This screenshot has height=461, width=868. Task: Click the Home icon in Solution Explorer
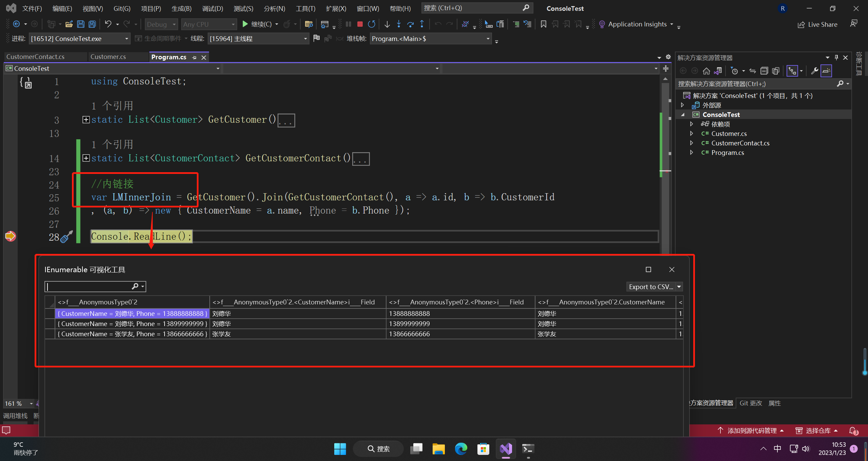coord(706,71)
